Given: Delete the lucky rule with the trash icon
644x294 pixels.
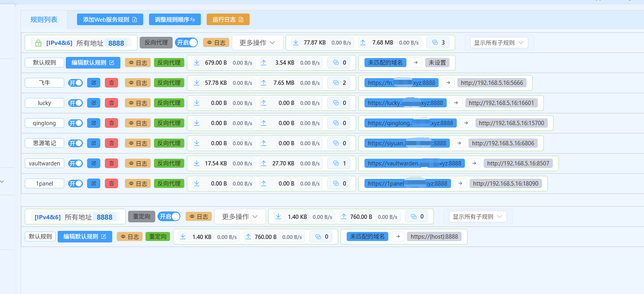Looking at the screenshot, I should (111, 103).
